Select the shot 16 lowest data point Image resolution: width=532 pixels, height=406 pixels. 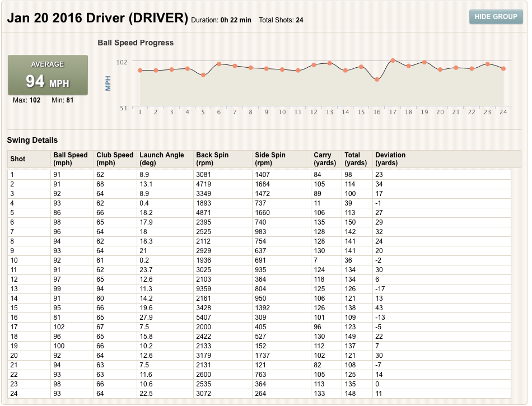click(377, 80)
